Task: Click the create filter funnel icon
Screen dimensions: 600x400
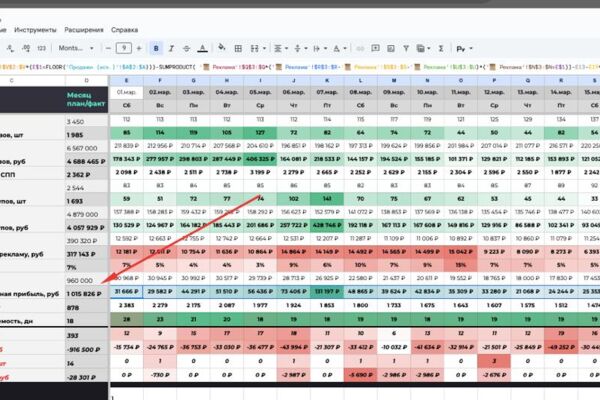Action: [406, 48]
